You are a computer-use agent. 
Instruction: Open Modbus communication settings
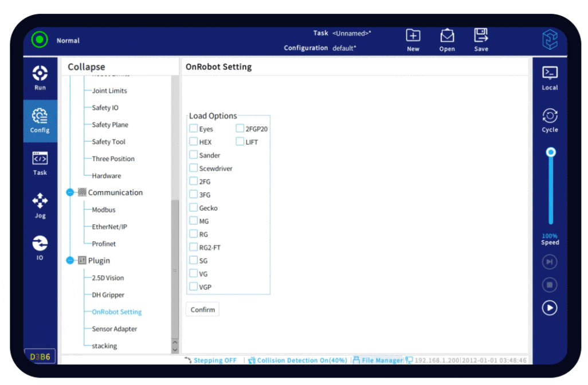[104, 210]
